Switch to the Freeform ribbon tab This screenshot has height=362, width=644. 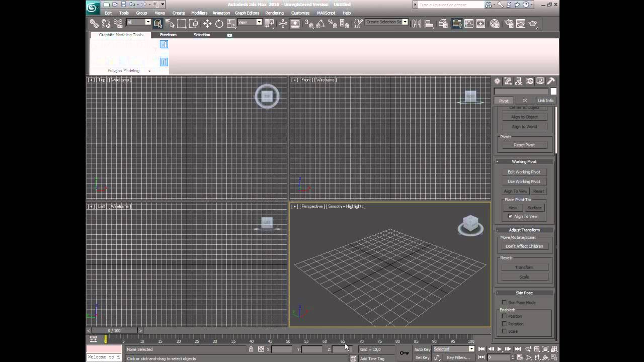point(168,35)
